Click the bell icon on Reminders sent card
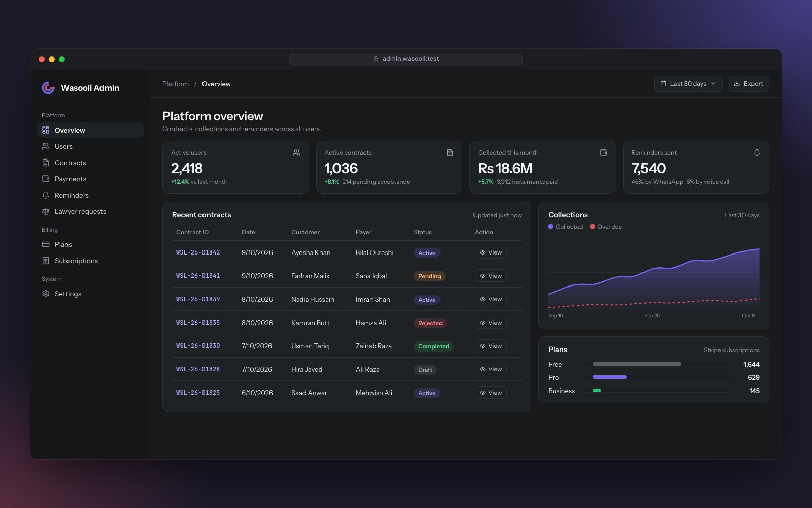The width and height of the screenshot is (812, 508). 757,152
